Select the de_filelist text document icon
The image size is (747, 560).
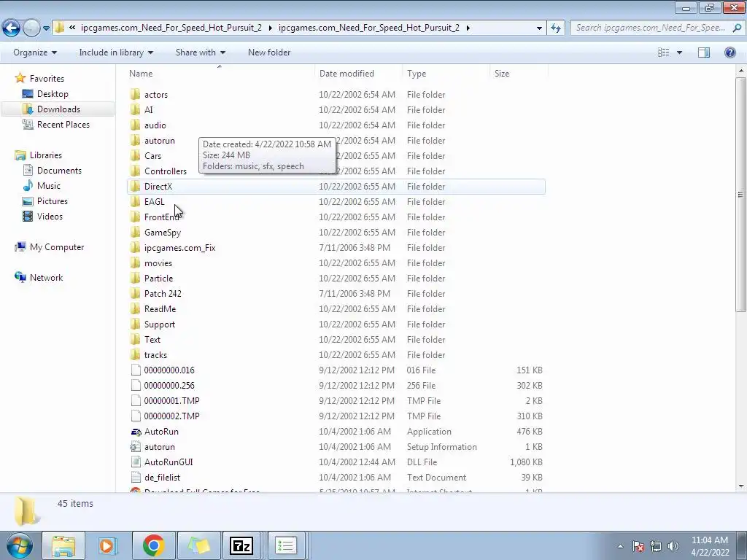(x=136, y=477)
